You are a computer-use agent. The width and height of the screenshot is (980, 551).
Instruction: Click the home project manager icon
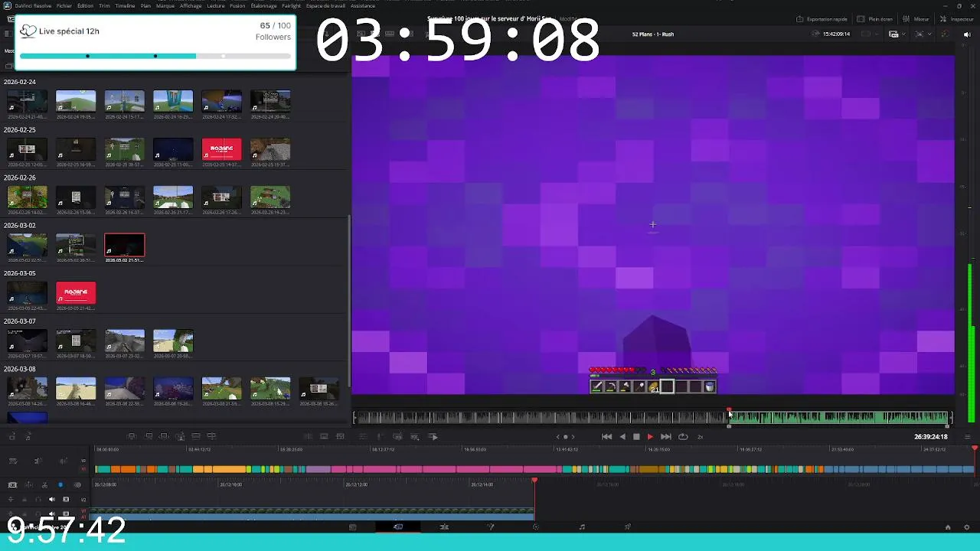pyautogui.click(x=948, y=527)
